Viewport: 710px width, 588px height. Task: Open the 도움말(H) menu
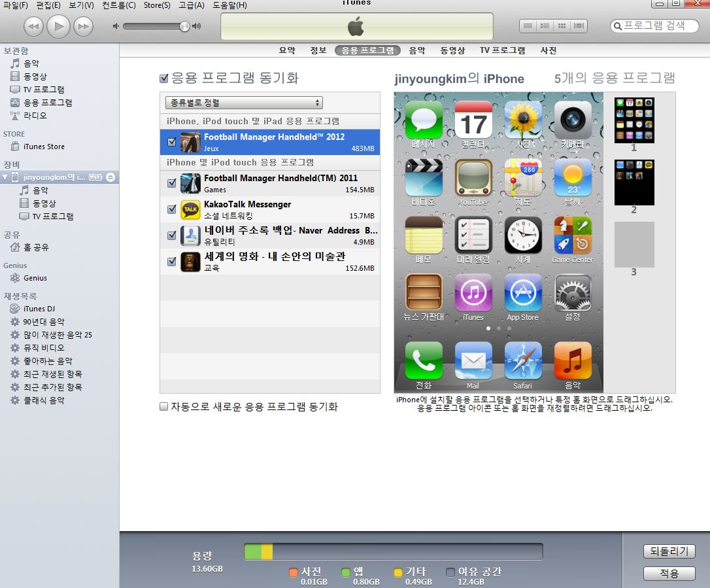coord(230,5)
